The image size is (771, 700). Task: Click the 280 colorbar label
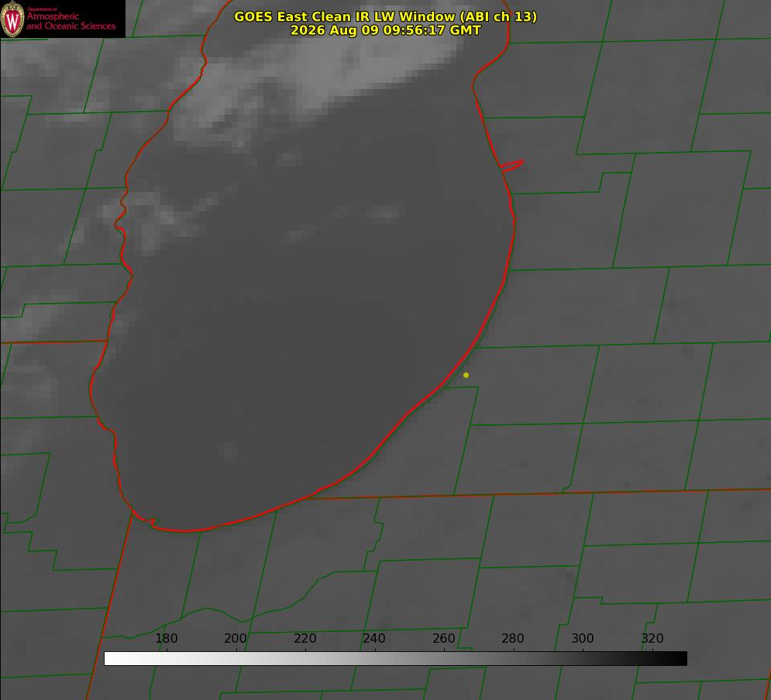513,638
